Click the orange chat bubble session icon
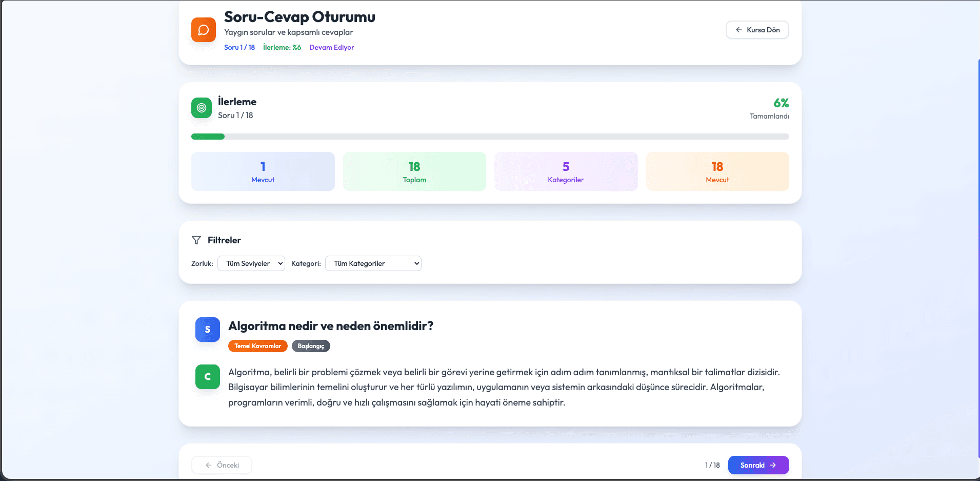 [x=203, y=30]
